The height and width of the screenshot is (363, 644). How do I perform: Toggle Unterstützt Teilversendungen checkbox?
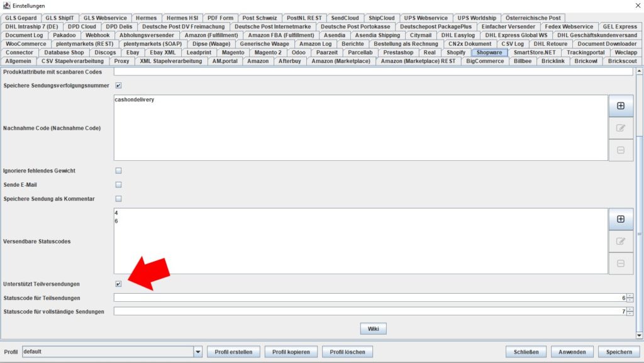(x=118, y=284)
